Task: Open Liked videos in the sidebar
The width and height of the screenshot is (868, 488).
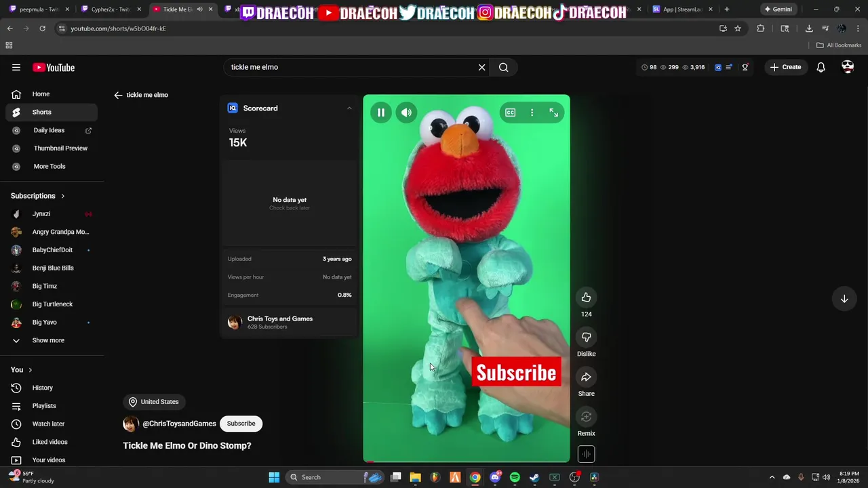Action: point(52,442)
